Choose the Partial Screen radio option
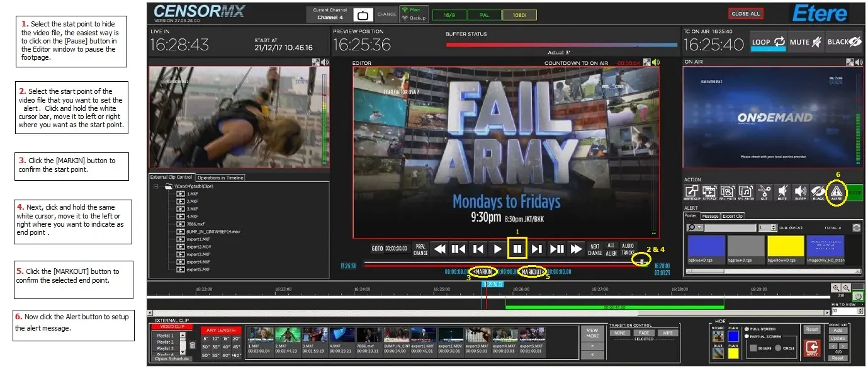 pos(747,337)
